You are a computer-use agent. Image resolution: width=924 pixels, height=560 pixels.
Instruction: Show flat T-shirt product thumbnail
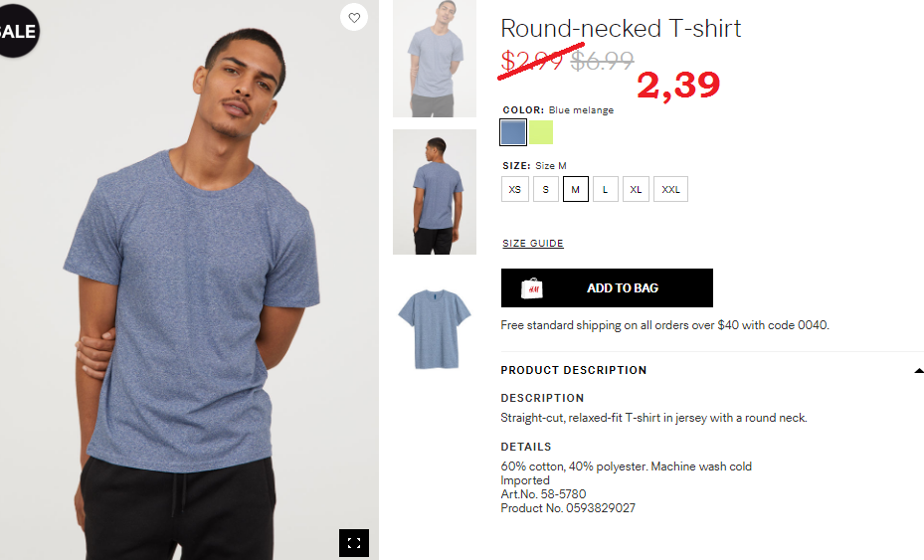point(435,327)
